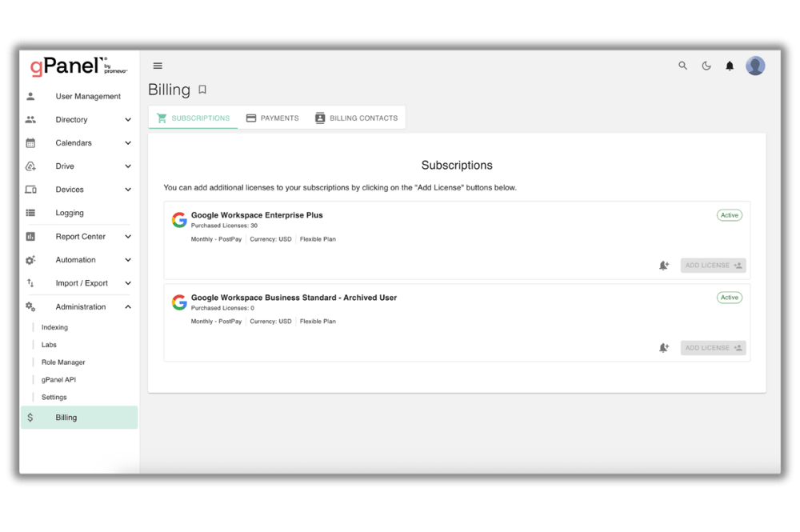Click Active badge on Enterprise Plus
This screenshot has height=532, width=800.
tap(730, 215)
